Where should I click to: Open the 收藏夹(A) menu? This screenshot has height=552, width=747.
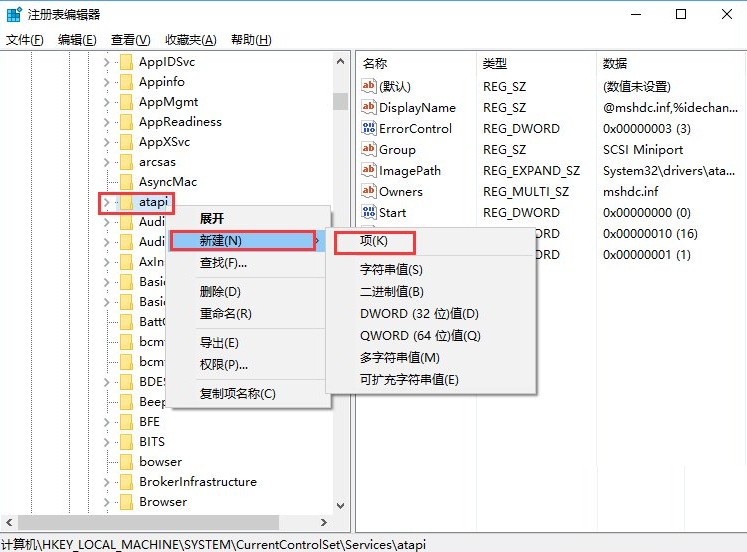pos(190,40)
